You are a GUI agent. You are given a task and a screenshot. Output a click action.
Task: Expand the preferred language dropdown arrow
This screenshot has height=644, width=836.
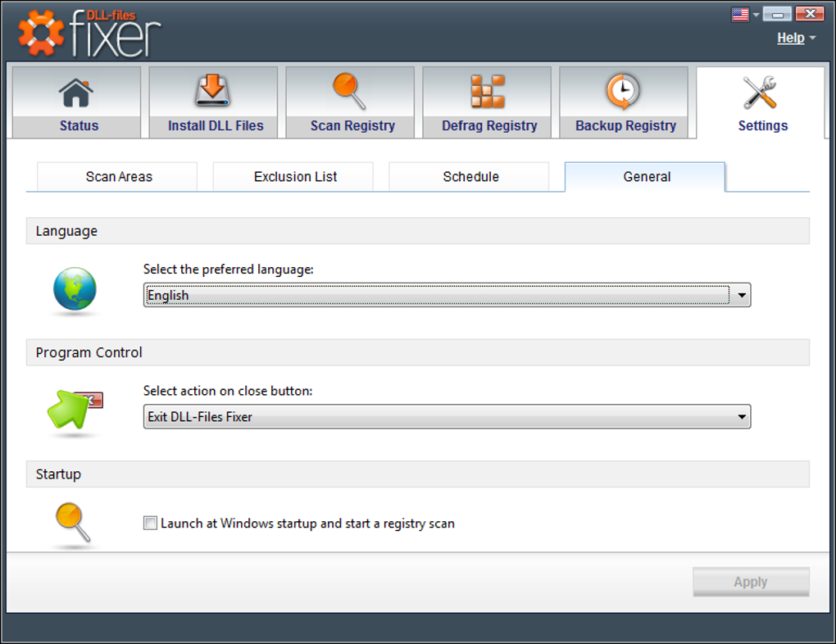coord(742,295)
